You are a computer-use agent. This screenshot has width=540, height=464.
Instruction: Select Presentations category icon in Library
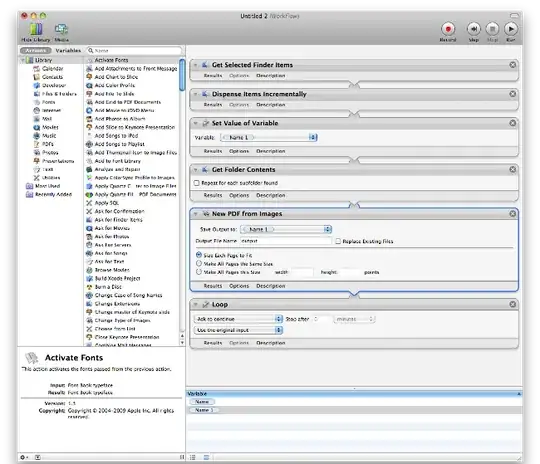(37, 161)
